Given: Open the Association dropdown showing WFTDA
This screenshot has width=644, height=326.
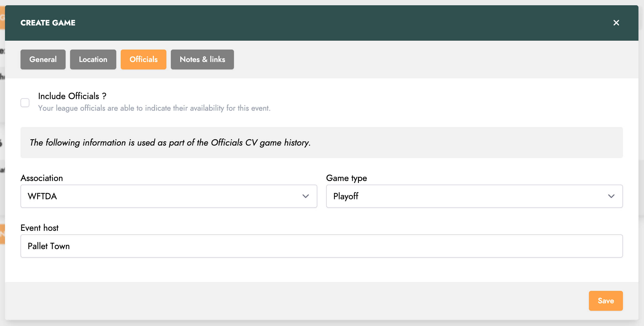Looking at the screenshot, I should point(161,196).
